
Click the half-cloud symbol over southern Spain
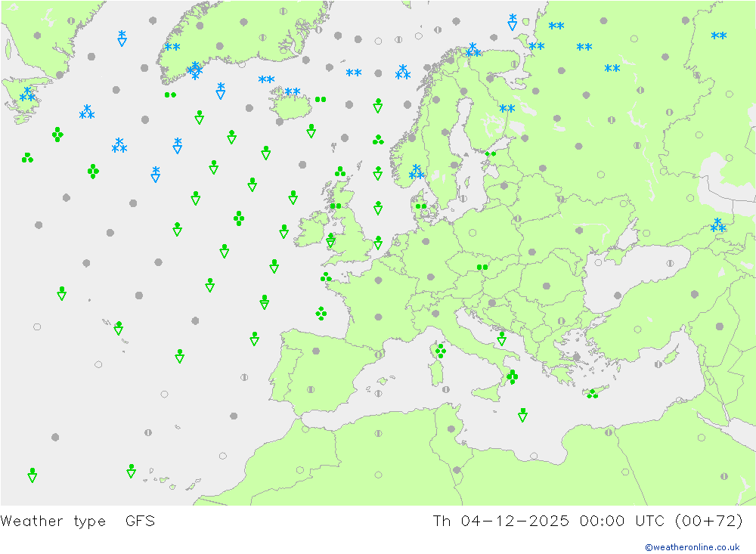click(311, 389)
